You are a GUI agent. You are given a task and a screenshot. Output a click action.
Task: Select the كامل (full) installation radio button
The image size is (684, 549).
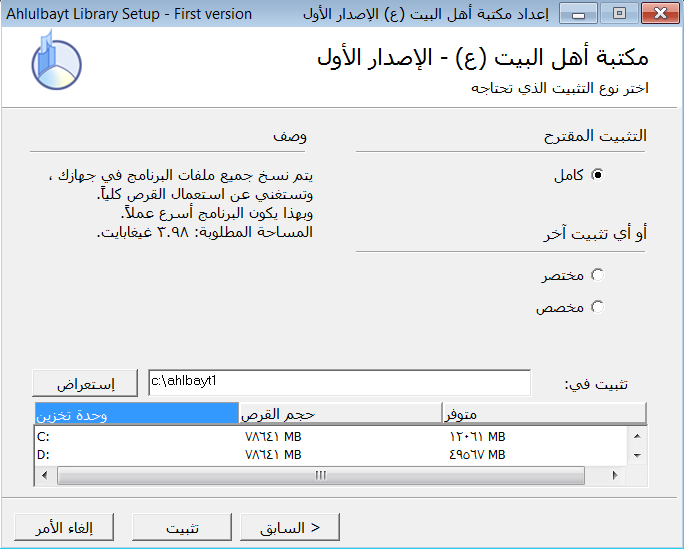click(597, 175)
